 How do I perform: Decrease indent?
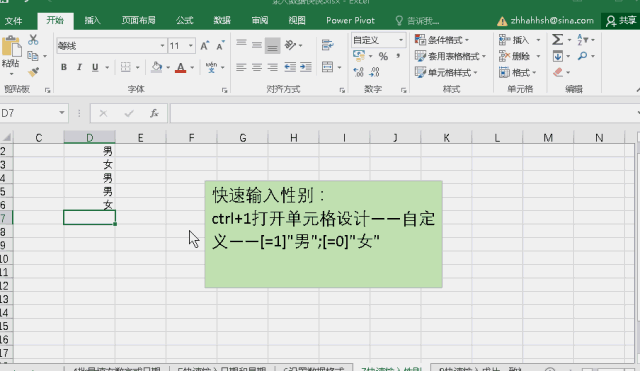290,67
